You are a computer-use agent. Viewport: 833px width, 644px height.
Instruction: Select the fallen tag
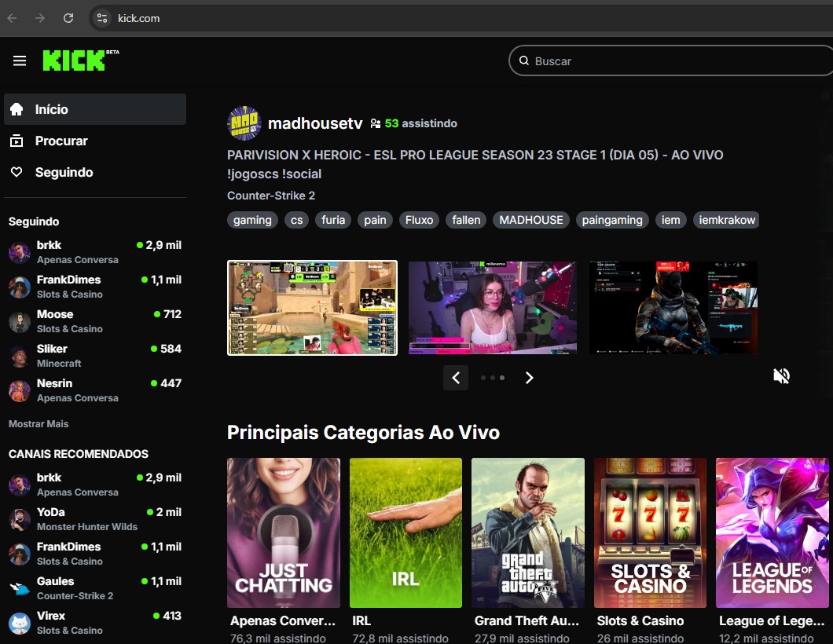[x=466, y=220]
